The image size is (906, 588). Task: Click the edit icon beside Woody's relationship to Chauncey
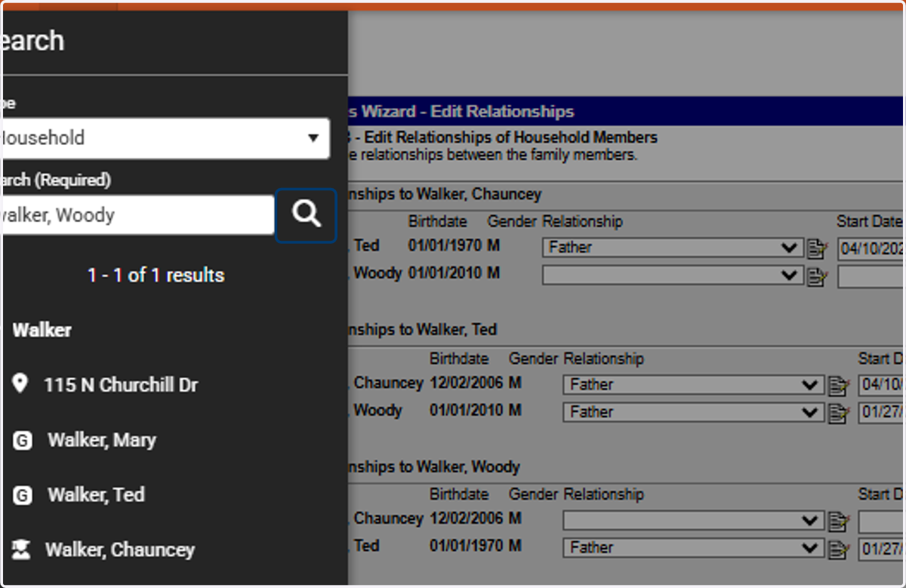(816, 277)
